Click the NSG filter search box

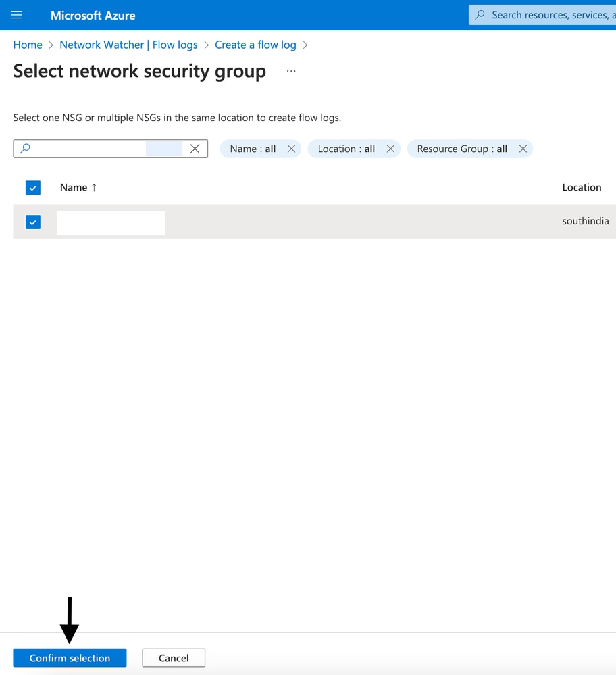[x=111, y=149]
